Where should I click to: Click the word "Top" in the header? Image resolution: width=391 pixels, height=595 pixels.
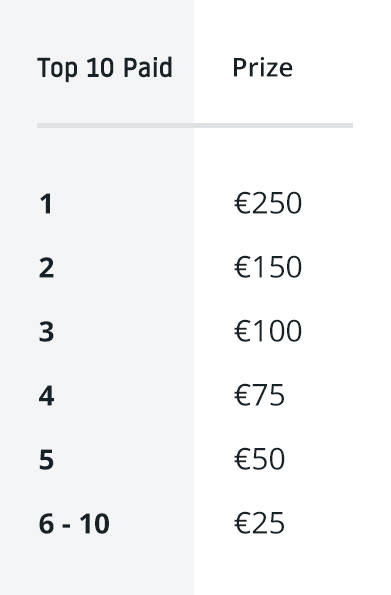click(x=57, y=69)
